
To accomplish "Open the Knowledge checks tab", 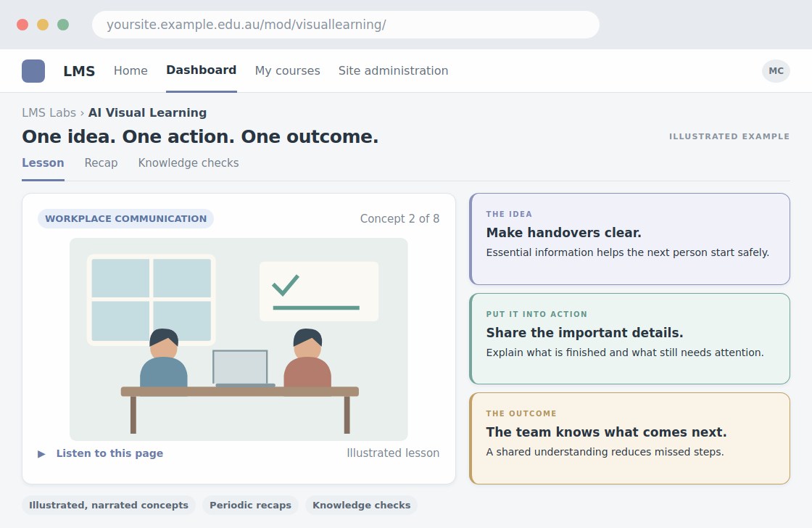I will tap(188, 162).
